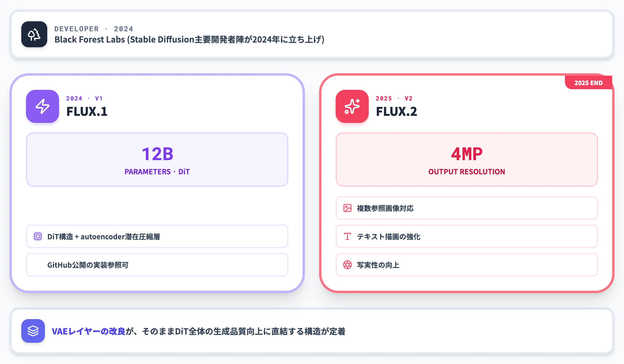Viewport: 624px width, 364px height.
Task: Click the 2024 · V1 label
Action: click(x=84, y=98)
